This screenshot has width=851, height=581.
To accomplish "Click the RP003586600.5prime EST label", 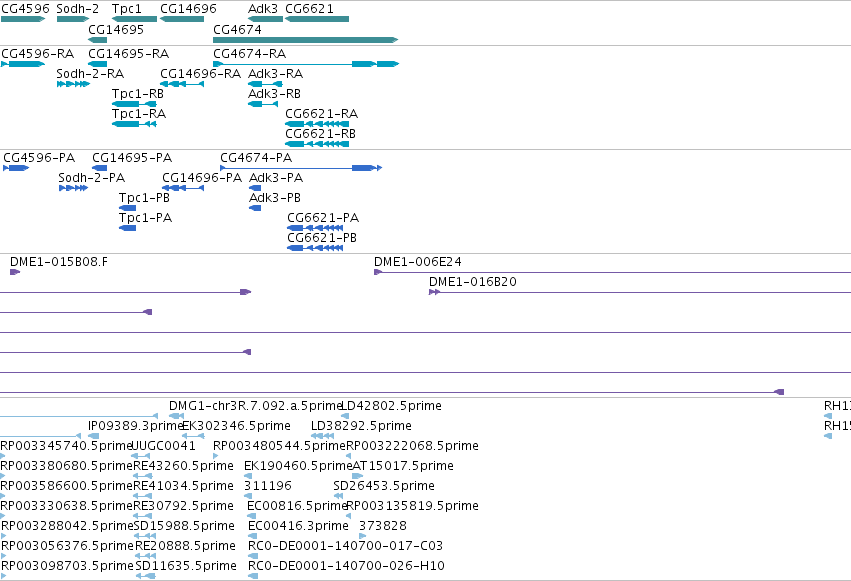I will [x=66, y=486].
